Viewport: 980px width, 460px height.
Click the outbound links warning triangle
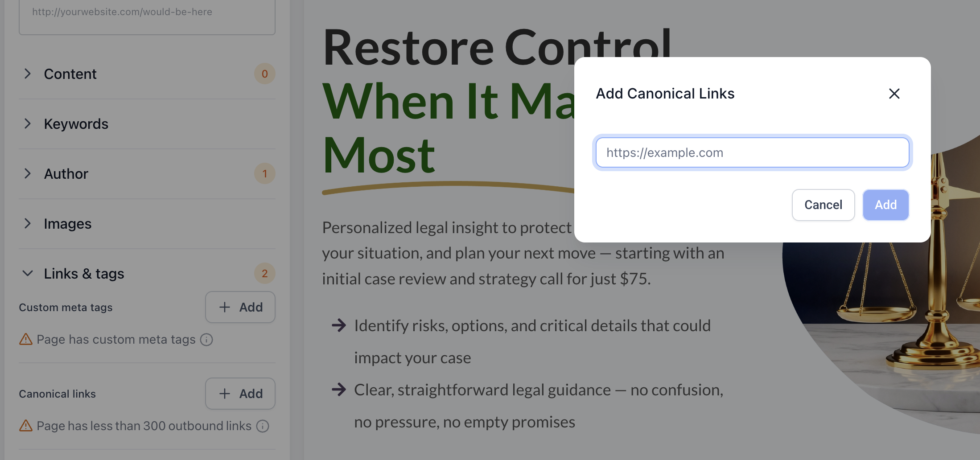(x=26, y=426)
